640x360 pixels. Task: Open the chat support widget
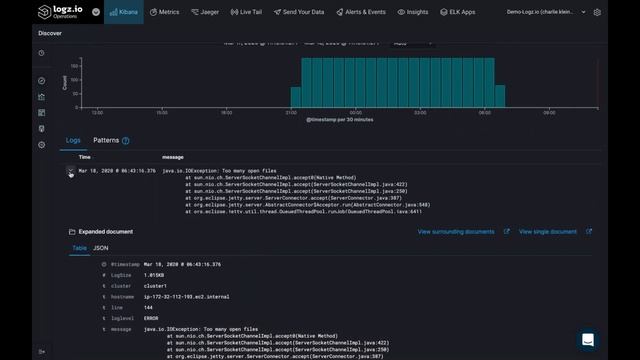(x=588, y=339)
